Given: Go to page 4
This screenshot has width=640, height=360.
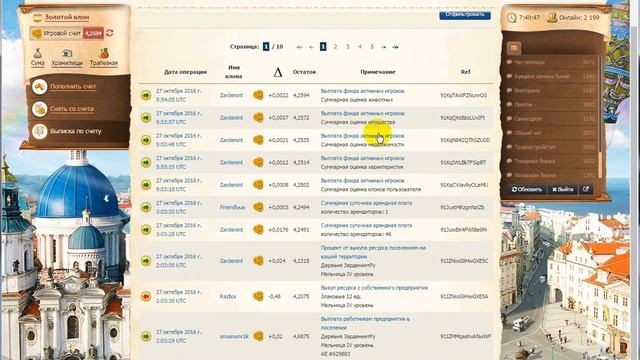Looking at the screenshot, I should (x=360, y=47).
